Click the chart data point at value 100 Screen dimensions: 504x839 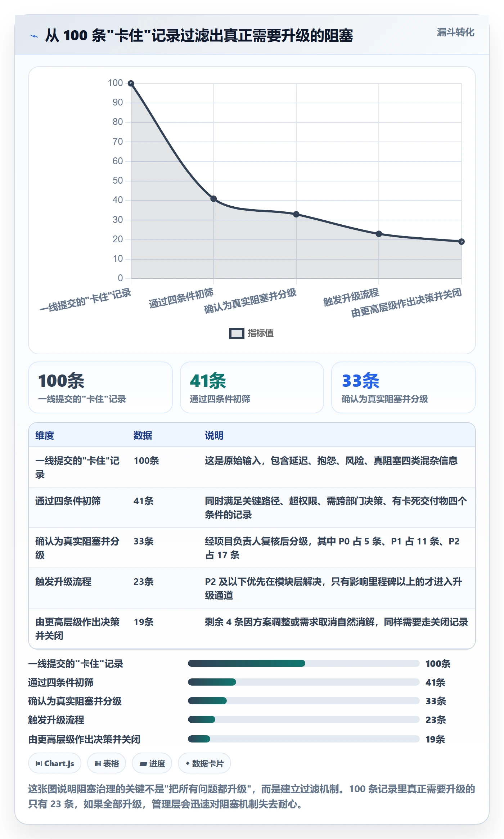click(x=131, y=84)
